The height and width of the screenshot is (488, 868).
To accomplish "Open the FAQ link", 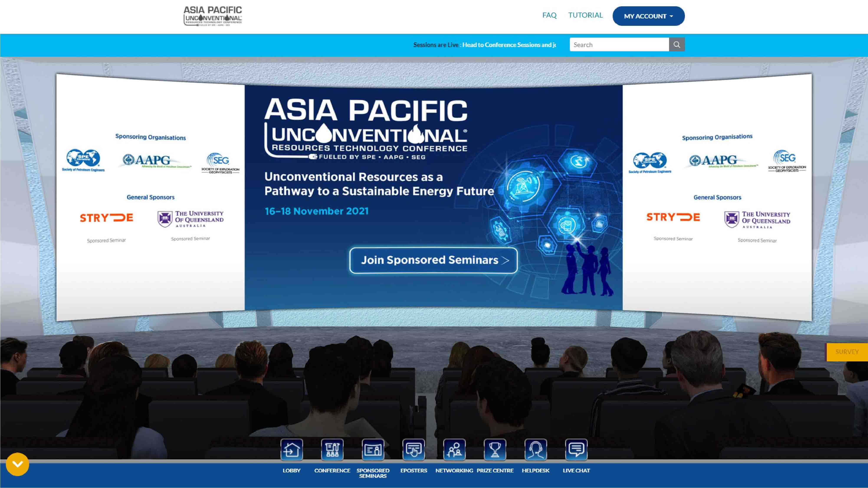I will pos(549,15).
